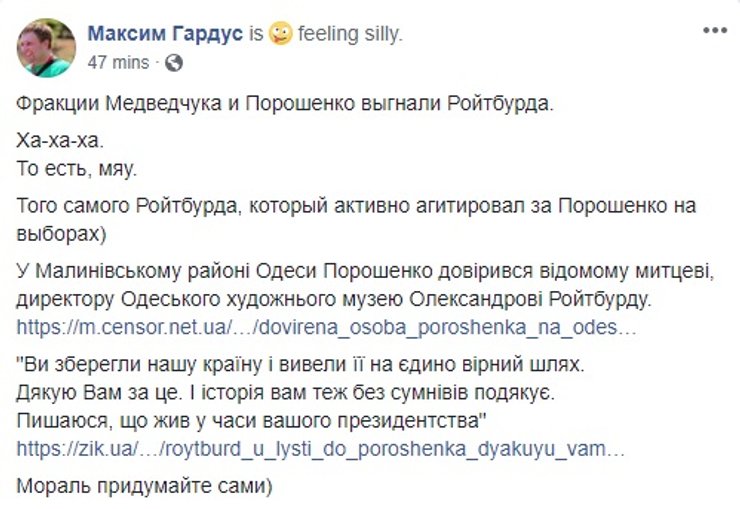Click the globe public privacy icon

(172, 62)
